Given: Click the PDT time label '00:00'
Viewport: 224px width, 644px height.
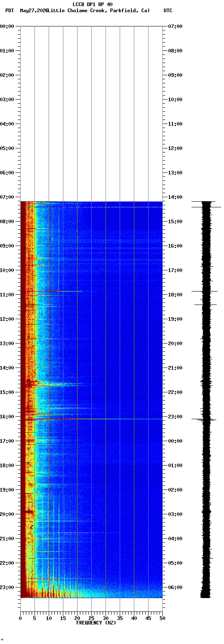Looking at the screenshot, I should [7, 26].
